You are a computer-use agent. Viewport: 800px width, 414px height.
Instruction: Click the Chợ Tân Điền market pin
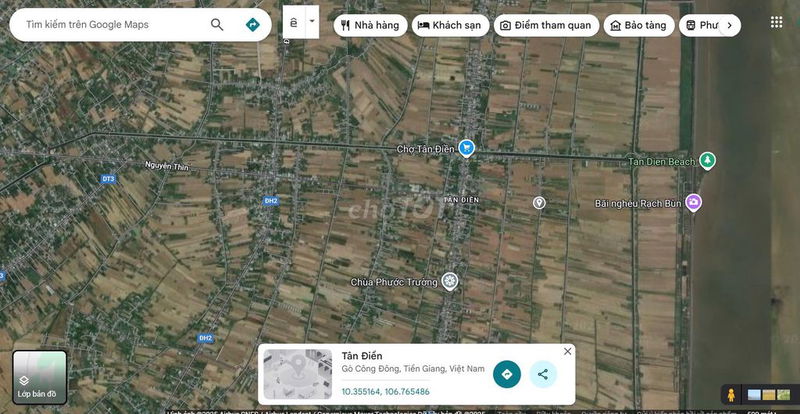click(x=466, y=149)
